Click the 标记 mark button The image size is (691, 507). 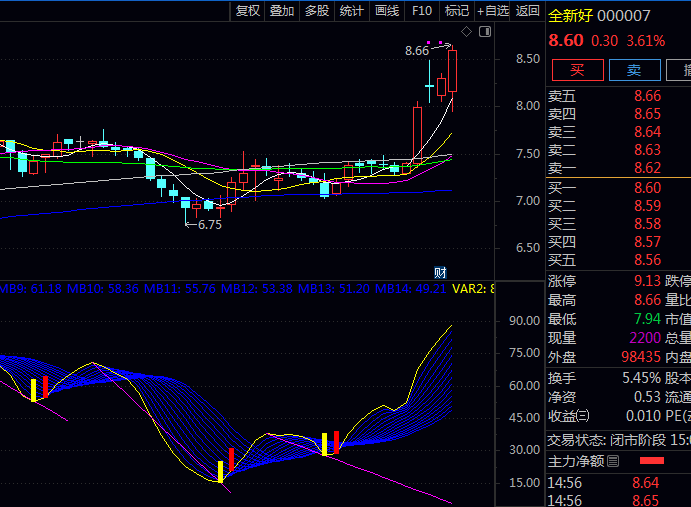tap(457, 11)
